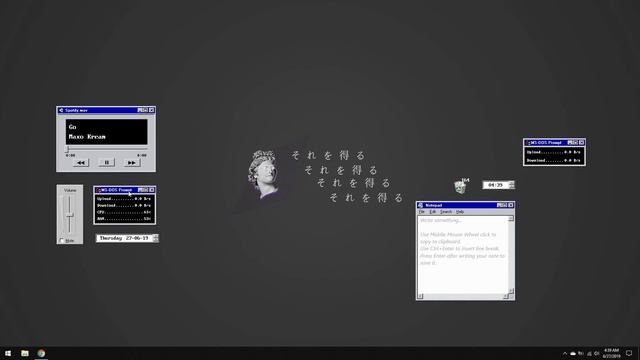Open the Recycle Bin icon on desktop
640x360 pixels.
click(461, 186)
